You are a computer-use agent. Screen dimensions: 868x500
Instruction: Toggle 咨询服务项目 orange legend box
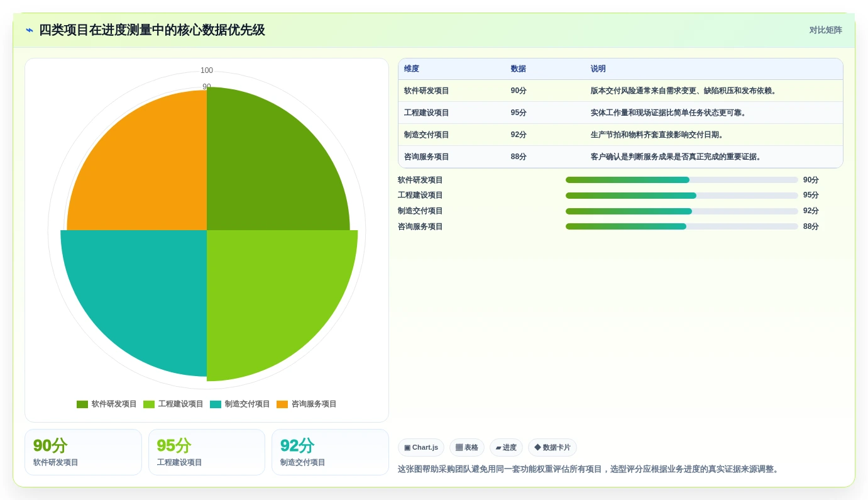click(x=282, y=404)
